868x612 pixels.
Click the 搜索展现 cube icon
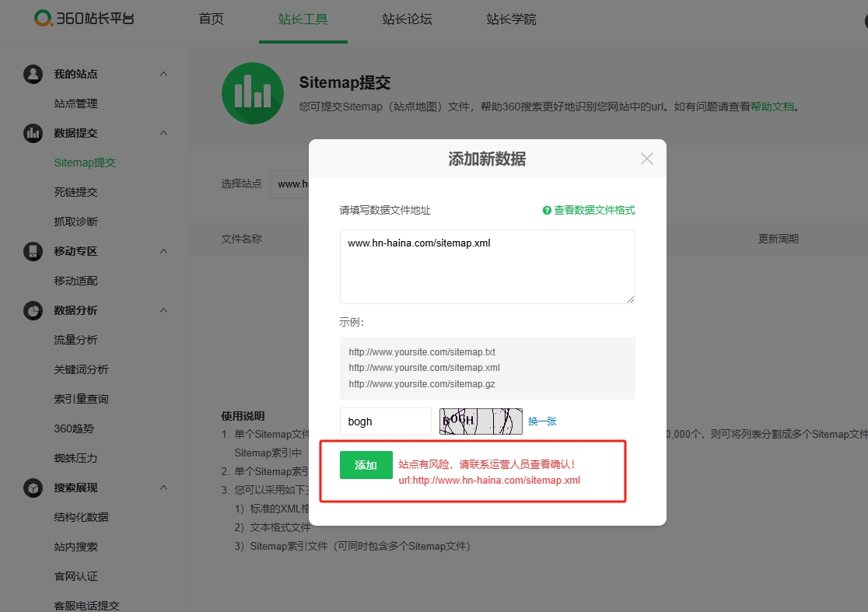coord(33,488)
